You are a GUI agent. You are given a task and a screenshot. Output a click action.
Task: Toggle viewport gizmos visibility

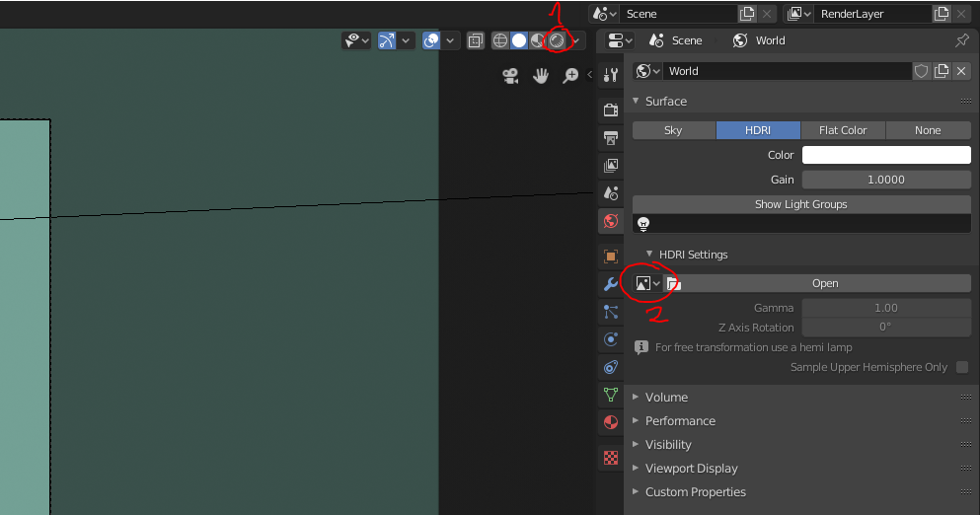tap(387, 40)
